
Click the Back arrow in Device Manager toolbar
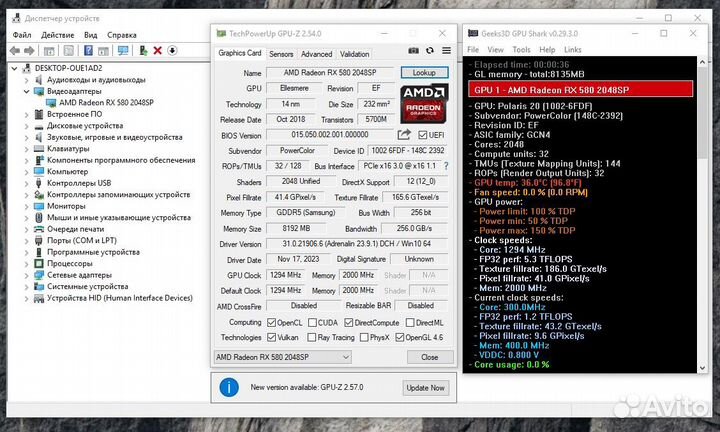click(15, 50)
